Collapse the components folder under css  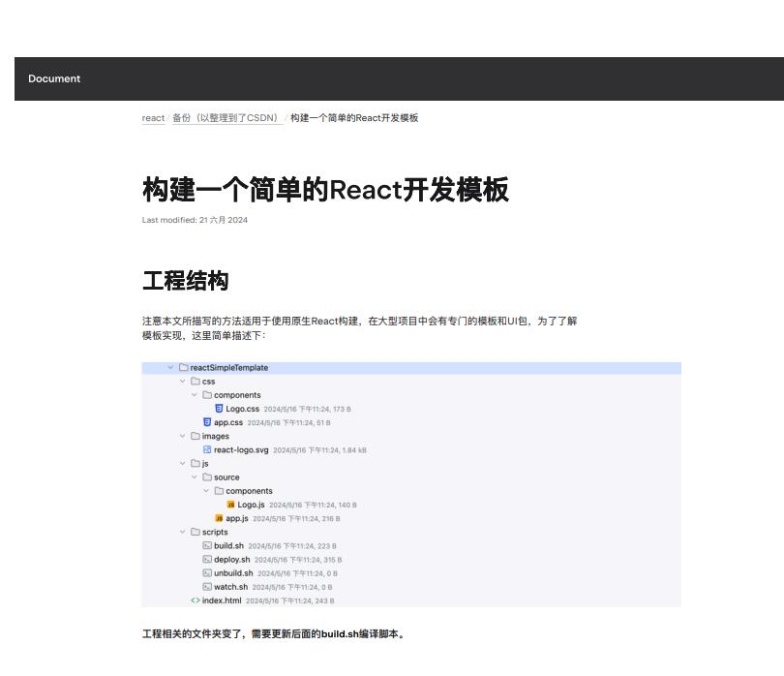click(193, 394)
